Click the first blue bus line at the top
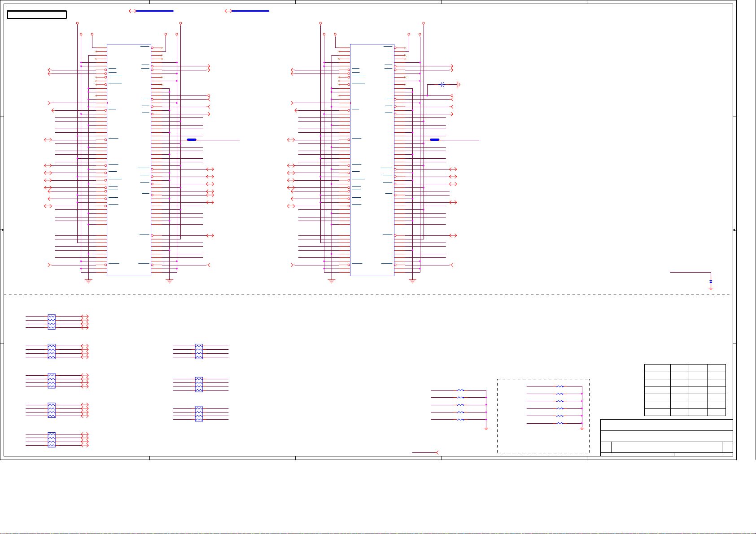The image size is (756, 534). (154, 11)
